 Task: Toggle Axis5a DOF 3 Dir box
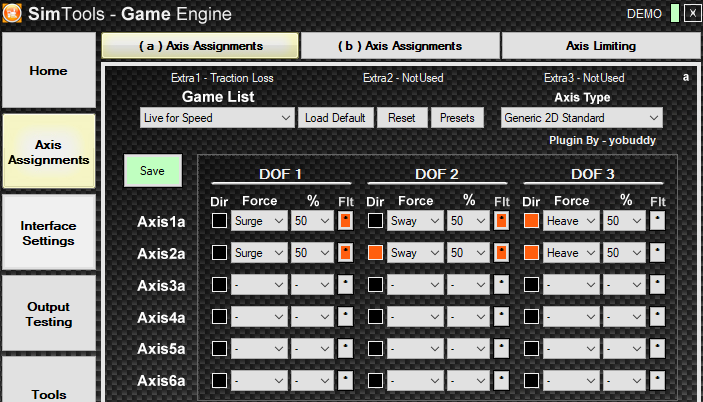tap(531, 348)
